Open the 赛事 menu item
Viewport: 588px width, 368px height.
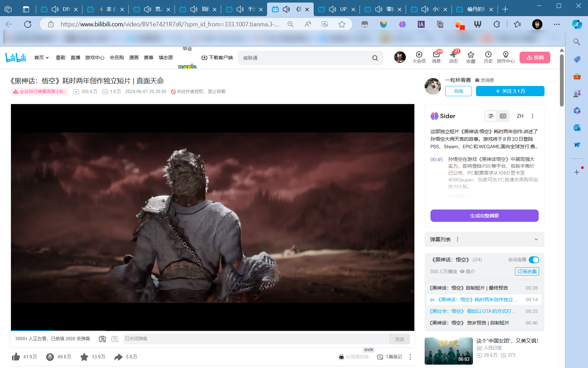coord(149,58)
